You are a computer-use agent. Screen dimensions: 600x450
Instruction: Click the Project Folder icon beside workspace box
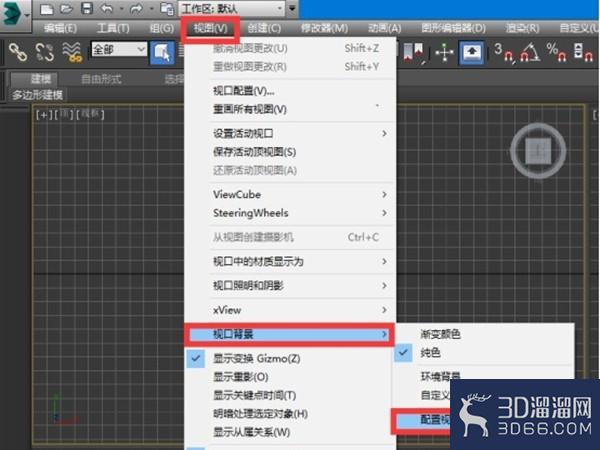(167, 9)
